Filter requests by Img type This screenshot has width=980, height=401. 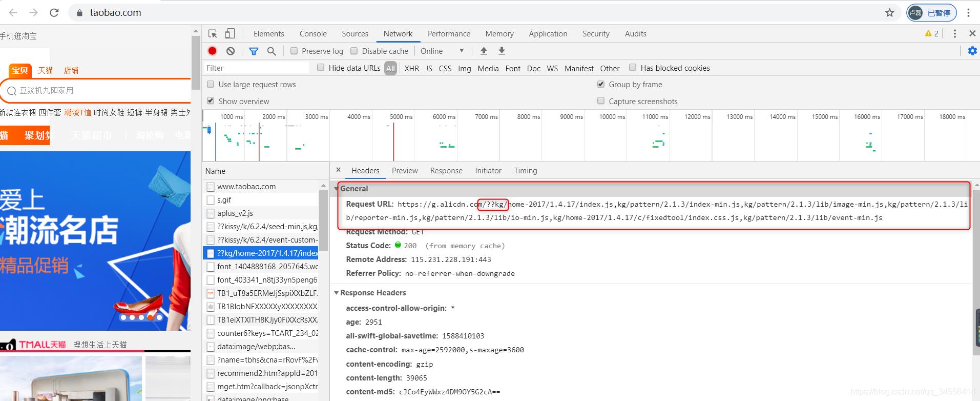pos(465,68)
